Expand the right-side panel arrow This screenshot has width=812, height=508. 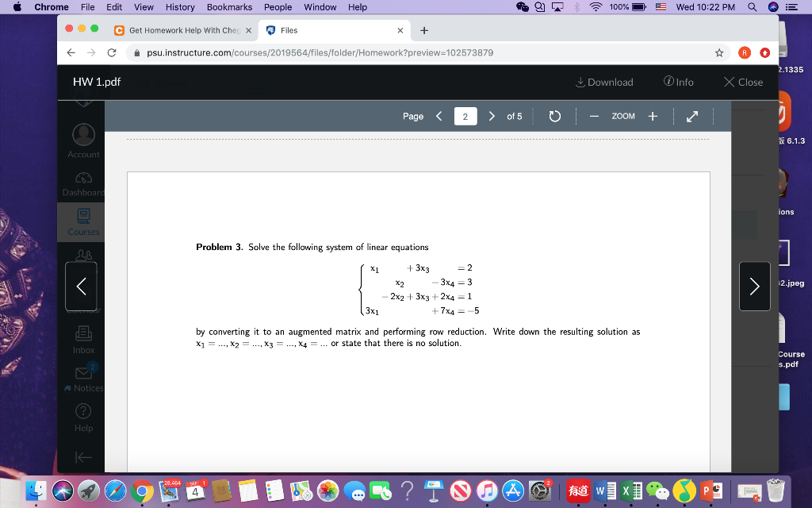(754, 286)
